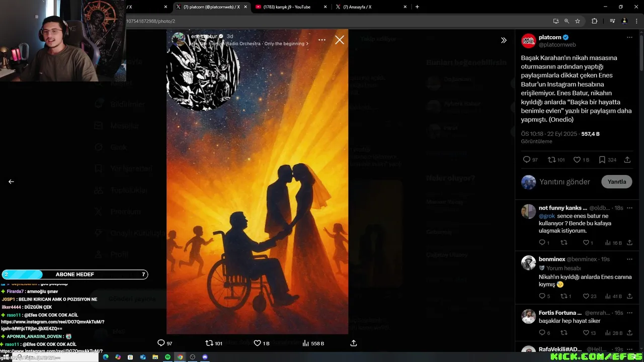Retweet the benminex reply
The image size is (644, 362).
(x=564, y=296)
